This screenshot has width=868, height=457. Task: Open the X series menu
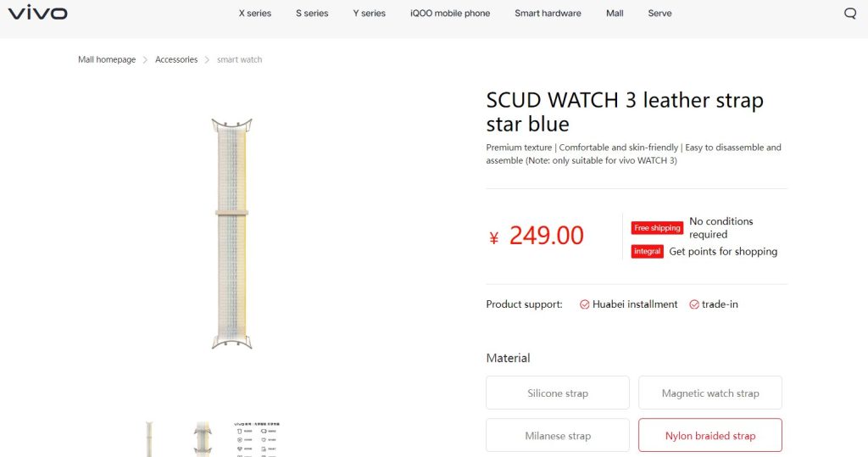coord(254,14)
